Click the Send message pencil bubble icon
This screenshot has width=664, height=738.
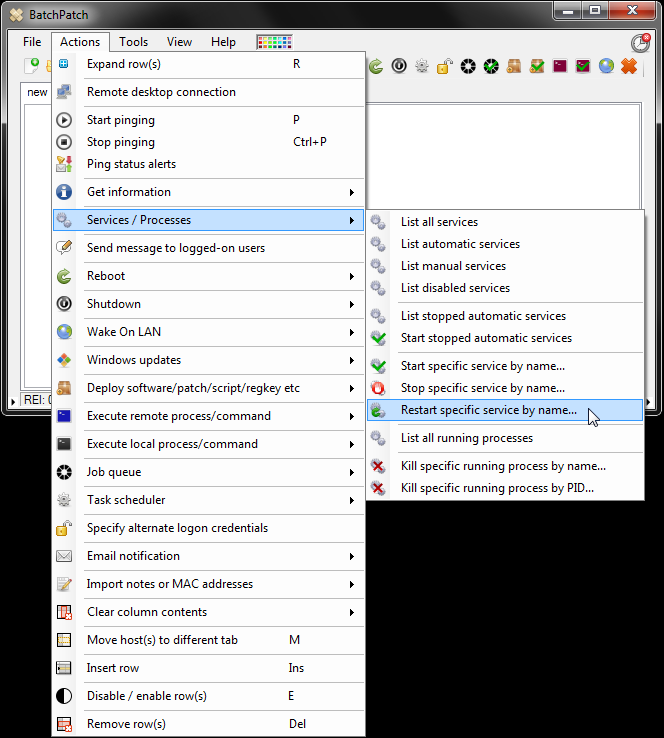click(64, 248)
